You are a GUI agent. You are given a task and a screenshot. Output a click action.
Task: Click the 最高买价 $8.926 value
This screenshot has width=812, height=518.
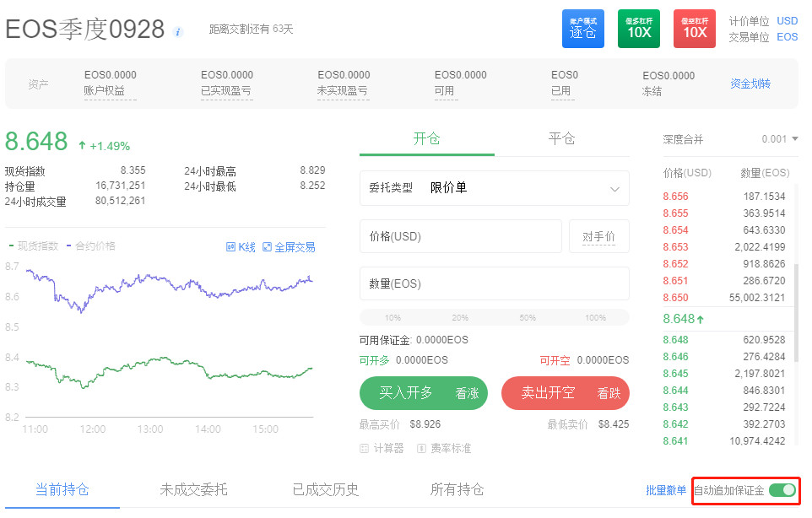(425, 425)
